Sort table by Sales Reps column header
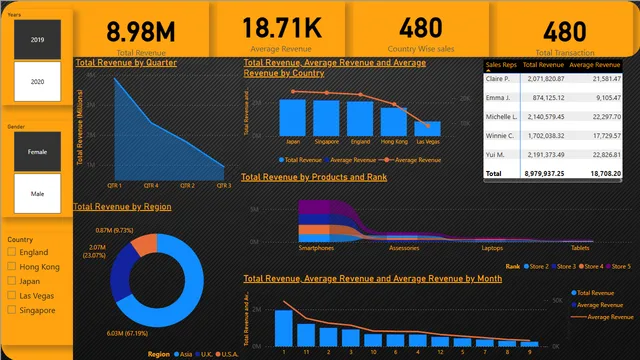The width and height of the screenshot is (640, 360). pos(501,64)
